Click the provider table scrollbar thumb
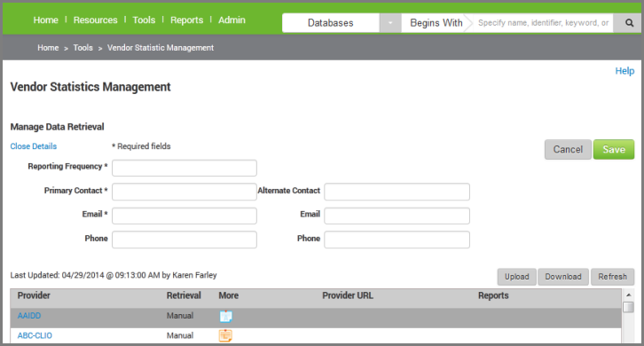Screen dimensions: 644x346 point(628,307)
